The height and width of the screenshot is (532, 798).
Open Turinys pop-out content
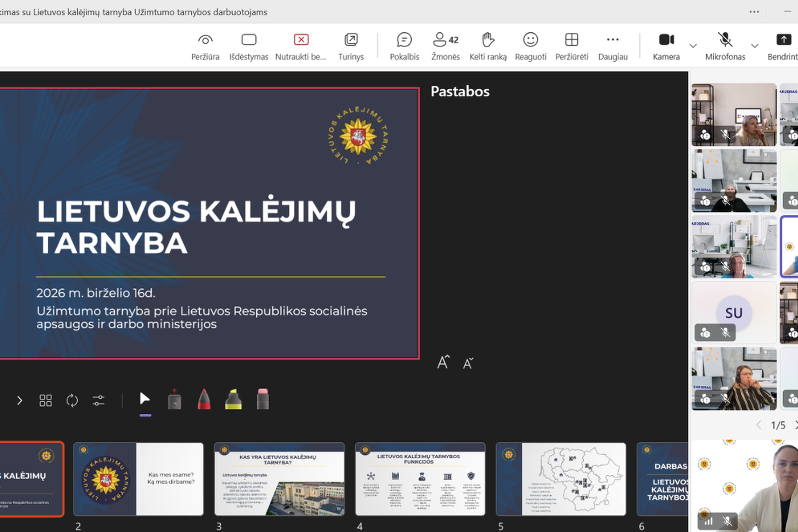(x=351, y=47)
